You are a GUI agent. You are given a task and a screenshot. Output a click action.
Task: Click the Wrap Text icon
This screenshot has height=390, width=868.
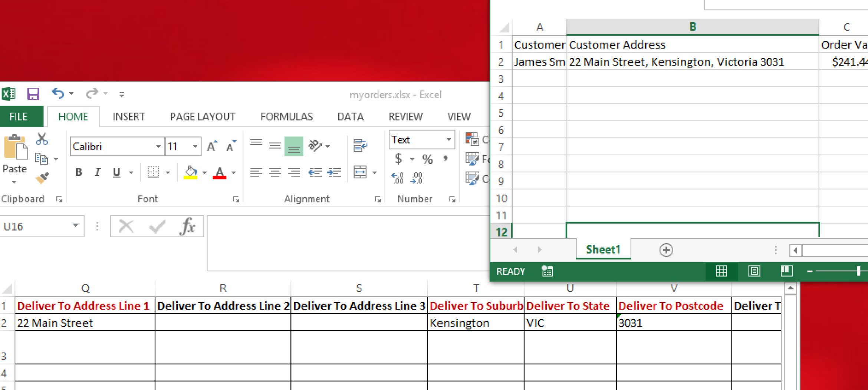(x=360, y=146)
